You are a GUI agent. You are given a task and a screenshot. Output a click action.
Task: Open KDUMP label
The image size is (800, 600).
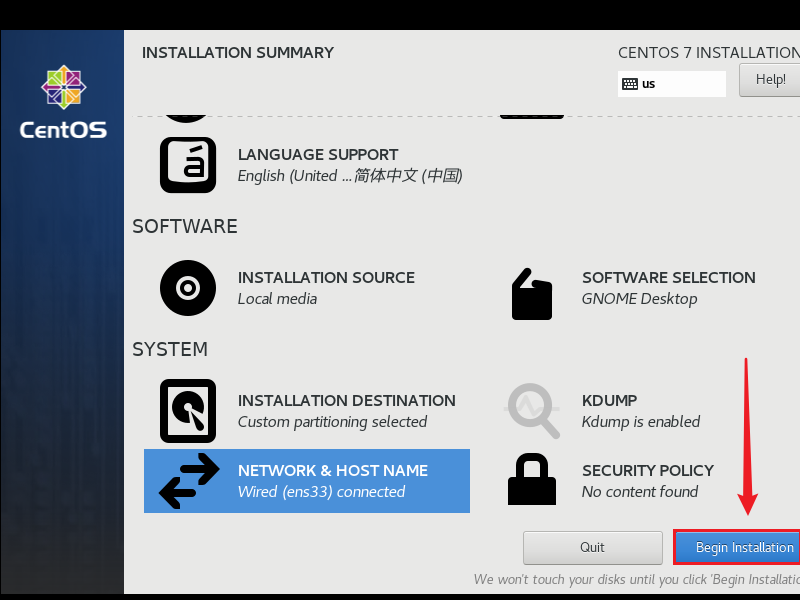tap(609, 401)
